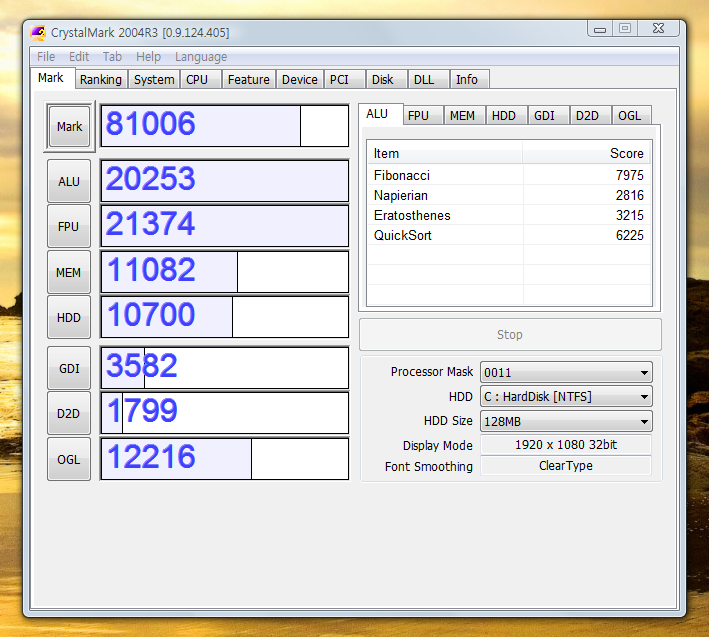Viewport: 709px width, 637px height.
Task: Click the MEM score bar 11082
Action: click(x=225, y=272)
